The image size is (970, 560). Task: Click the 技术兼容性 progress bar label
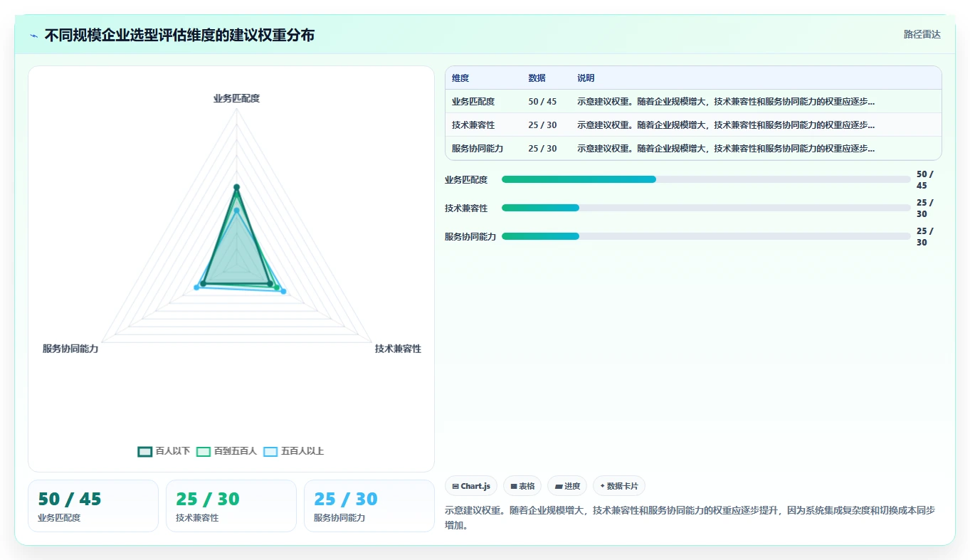[466, 208]
